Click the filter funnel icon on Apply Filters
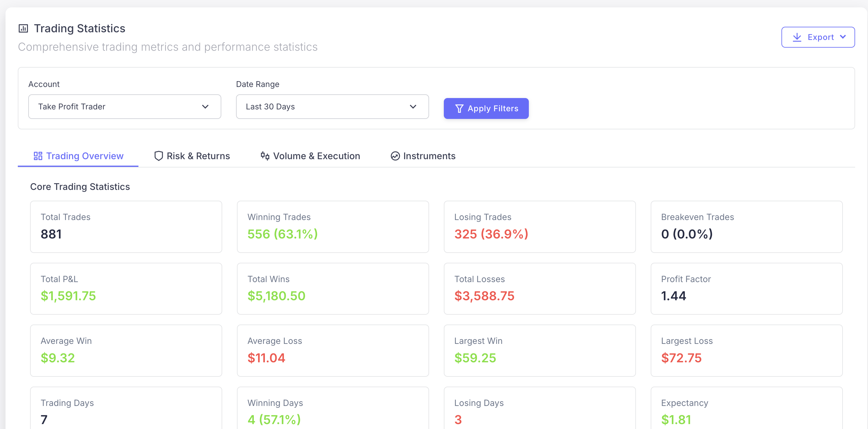The width and height of the screenshot is (868, 429). tap(459, 108)
